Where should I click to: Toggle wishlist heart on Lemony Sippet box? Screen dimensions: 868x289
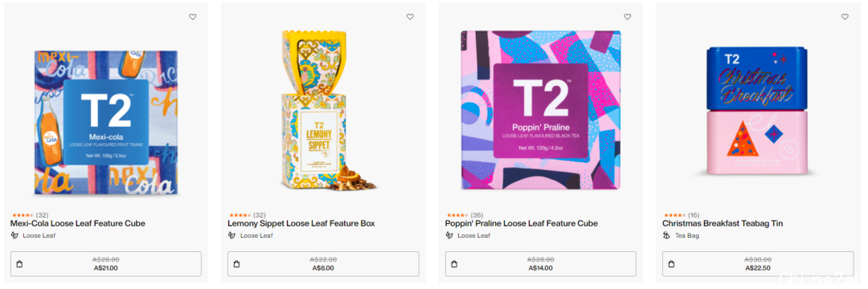pyautogui.click(x=410, y=17)
